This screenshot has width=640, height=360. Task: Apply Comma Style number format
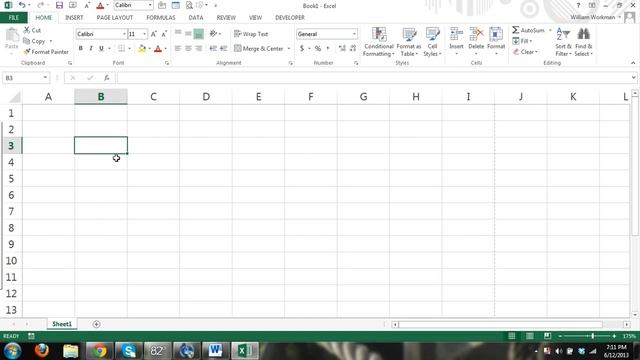click(328, 49)
